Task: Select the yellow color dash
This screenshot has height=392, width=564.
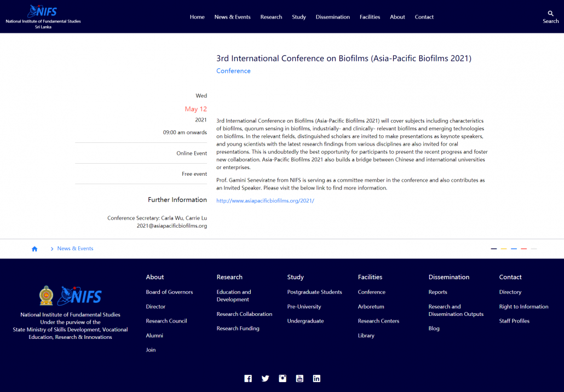Action: [x=504, y=249]
